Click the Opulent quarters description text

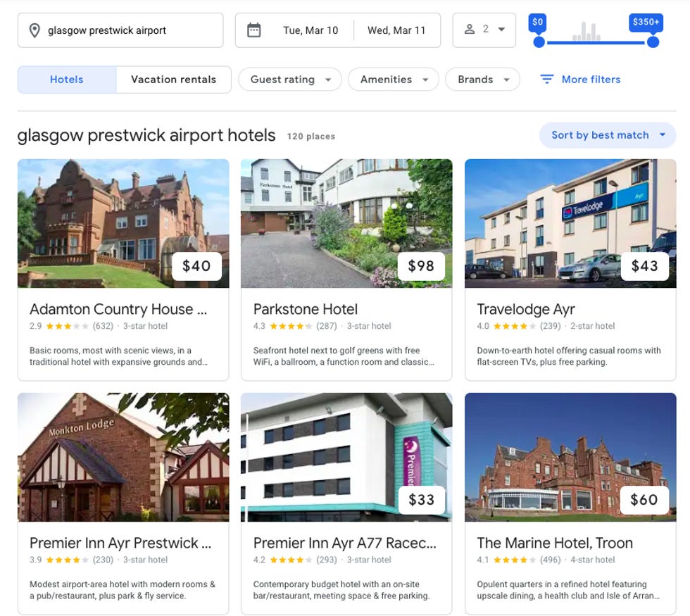tap(568, 590)
